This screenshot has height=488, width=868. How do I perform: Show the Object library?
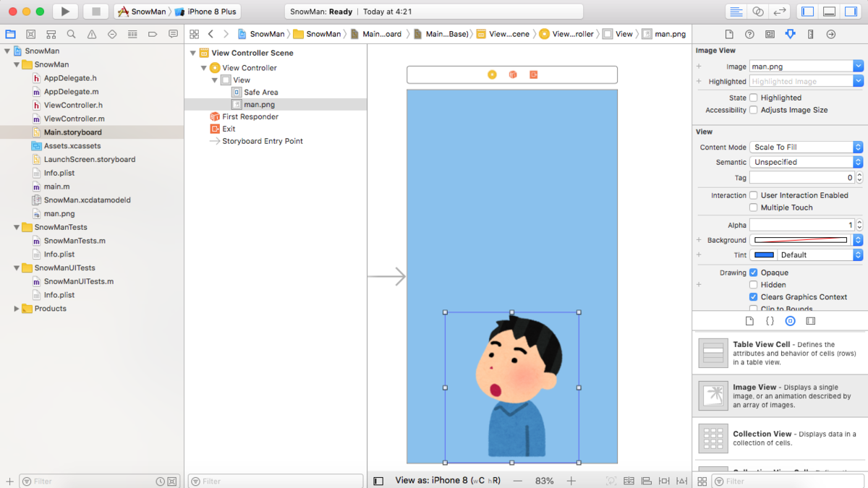[790, 321]
